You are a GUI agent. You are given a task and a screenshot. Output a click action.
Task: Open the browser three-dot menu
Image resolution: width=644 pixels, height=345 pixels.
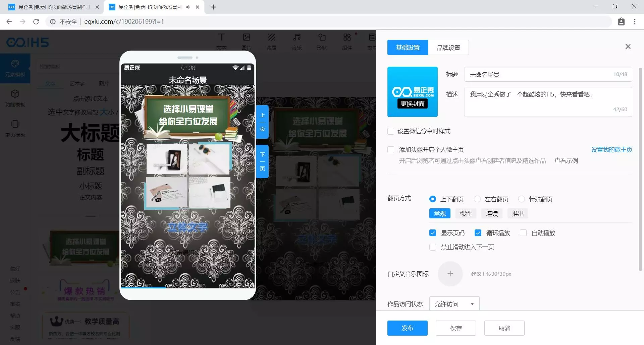click(635, 22)
